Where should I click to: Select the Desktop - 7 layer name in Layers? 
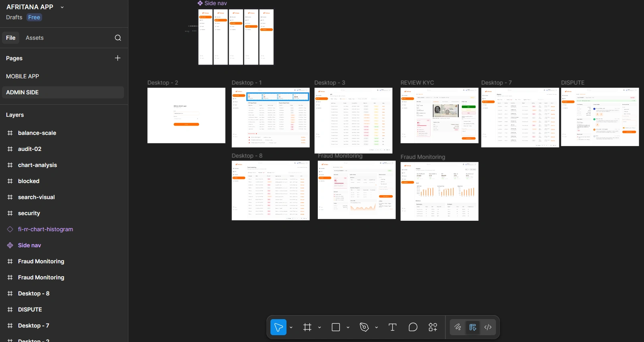coord(34,326)
